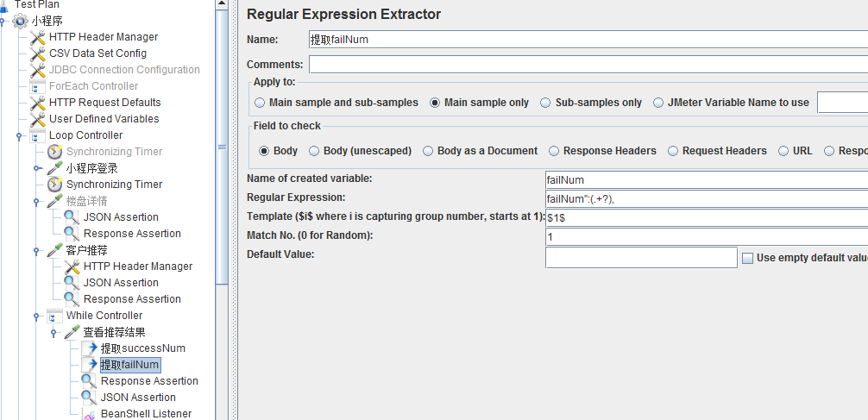The width and height of the screenshot is (868, 420).
Task: Click the HTTP Header Manager wrench icon
Action: pos(38,37)
